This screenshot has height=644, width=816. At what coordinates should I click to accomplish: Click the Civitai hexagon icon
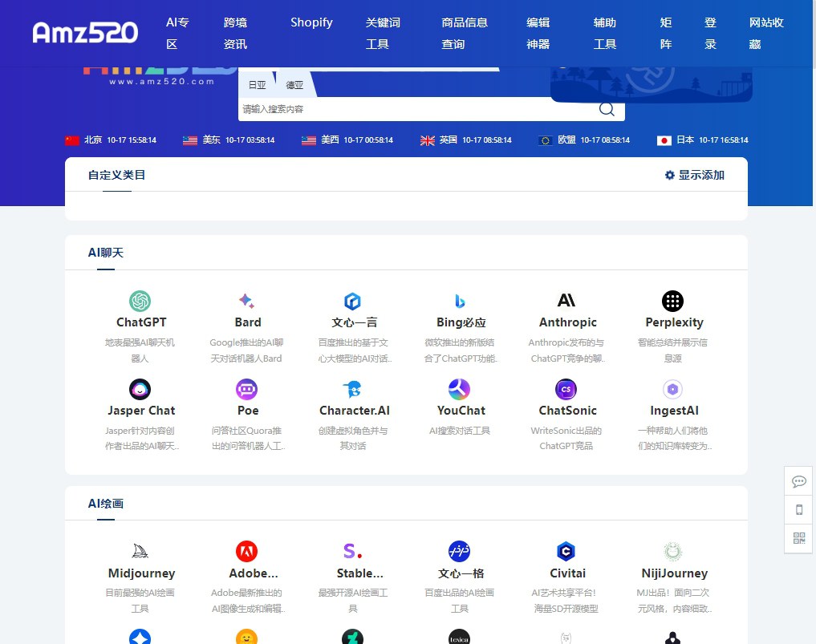click(566, 552)
